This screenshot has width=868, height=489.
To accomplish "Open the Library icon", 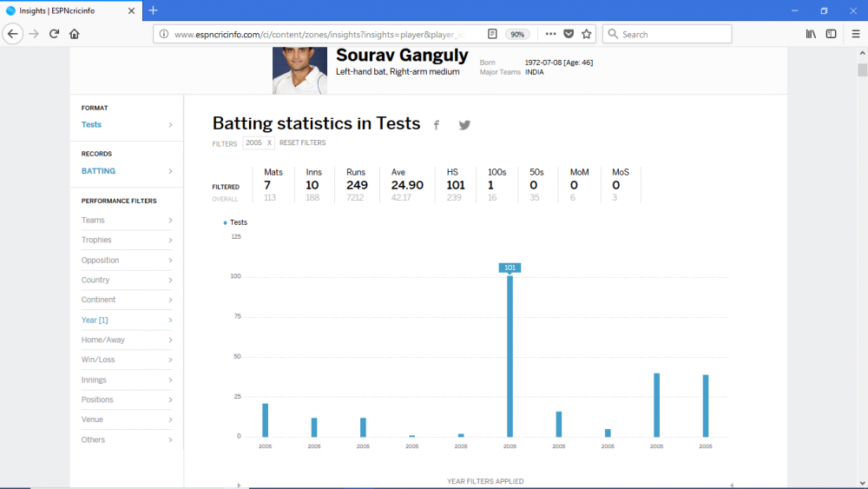I will tap(811, 34).
